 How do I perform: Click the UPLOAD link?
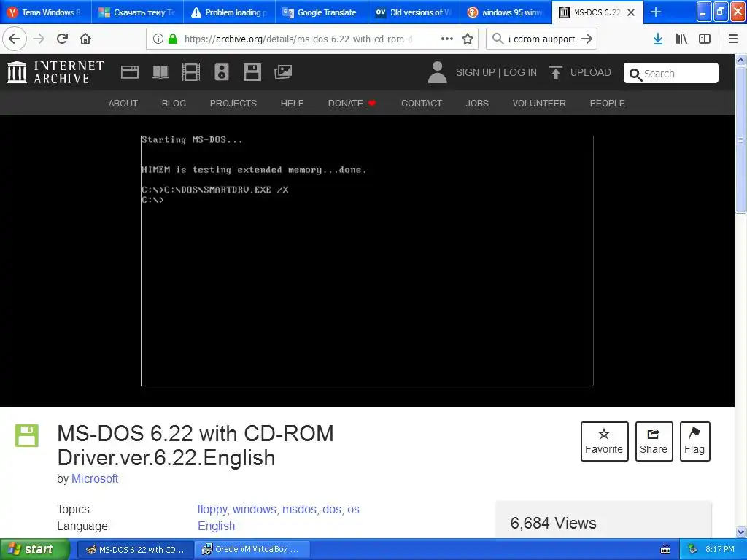[x=591, y=72]
